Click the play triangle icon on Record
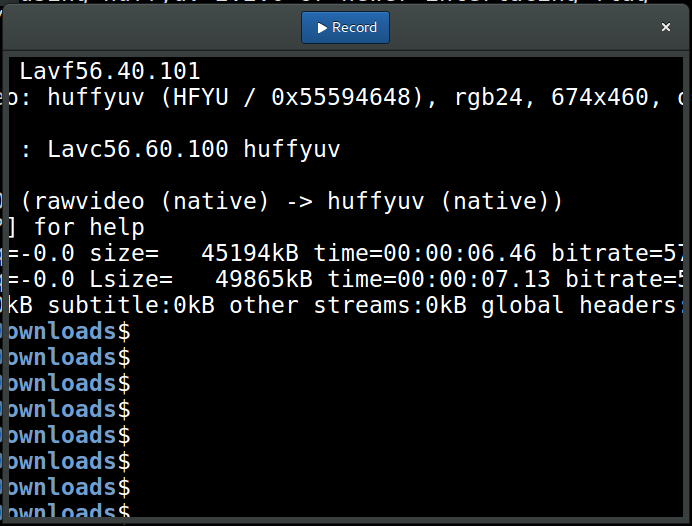 pyautogui.click(x=322, y=28)
